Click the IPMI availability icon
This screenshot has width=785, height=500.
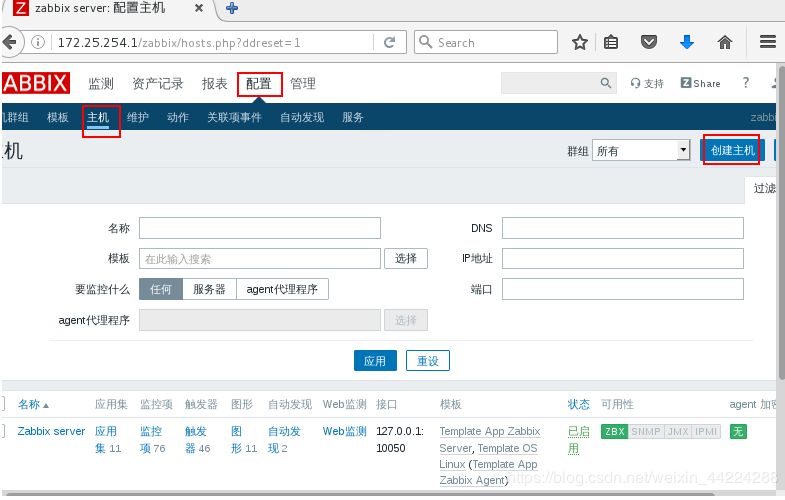coord(706,431)
